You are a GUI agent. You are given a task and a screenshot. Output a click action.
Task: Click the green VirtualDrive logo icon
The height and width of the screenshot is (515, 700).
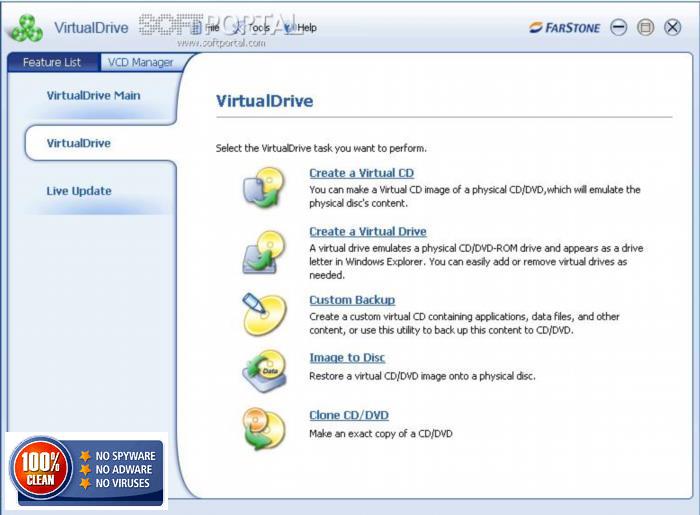pyautogui.click(x=27, y=28)
